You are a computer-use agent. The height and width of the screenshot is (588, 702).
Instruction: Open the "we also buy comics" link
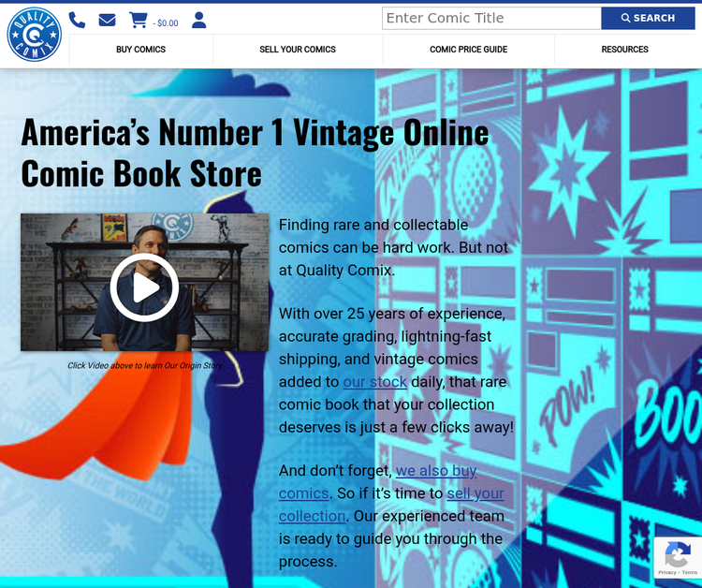pos(436,471)
